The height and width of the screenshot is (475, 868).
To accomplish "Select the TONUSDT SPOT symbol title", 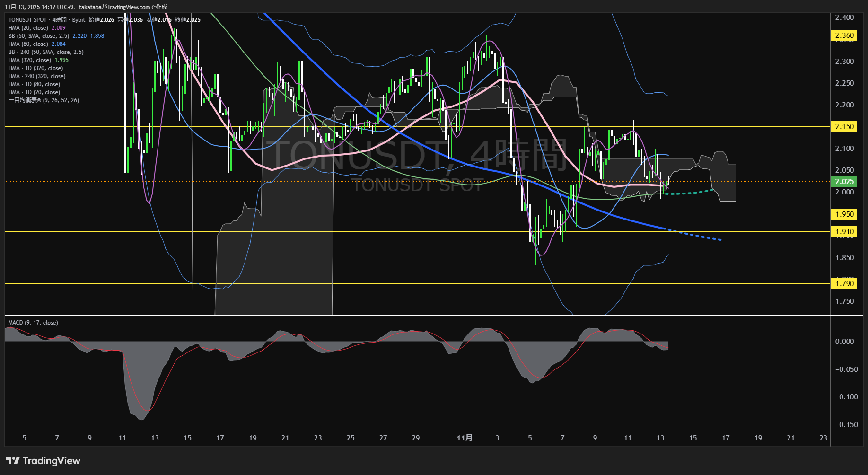I will tap(27, 20).
